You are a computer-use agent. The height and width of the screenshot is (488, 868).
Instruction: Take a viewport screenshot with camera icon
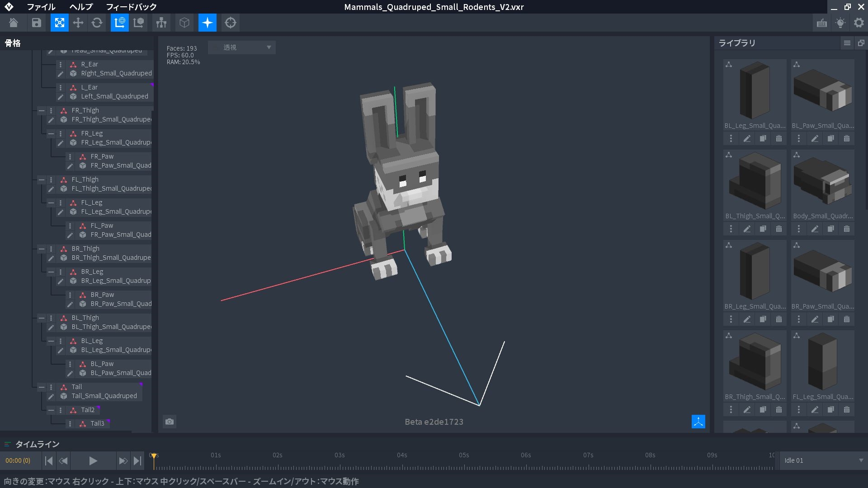point(170,422)
